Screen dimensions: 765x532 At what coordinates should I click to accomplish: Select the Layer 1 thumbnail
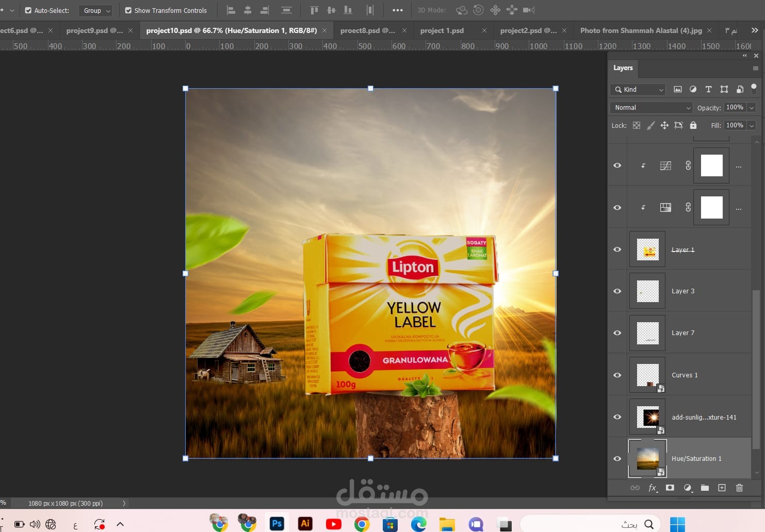point(647,250)
